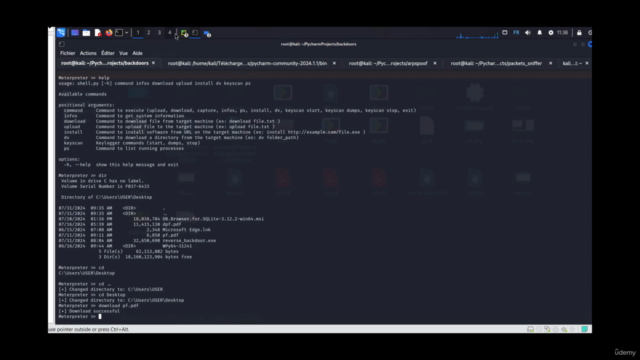Viewport: 640px width, 360px height.
Task: Click the CD/DVD drive VM status icon
Action: (x=539, y=329)
